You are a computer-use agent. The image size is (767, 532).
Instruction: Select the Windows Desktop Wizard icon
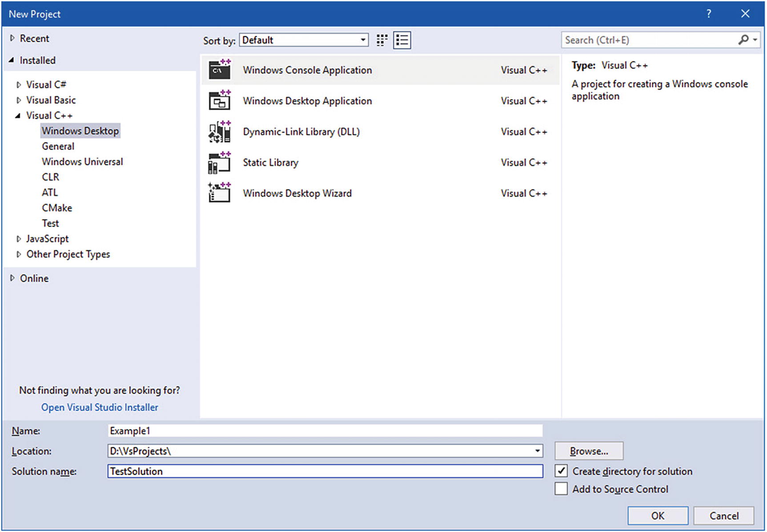(x=219, y=193)
